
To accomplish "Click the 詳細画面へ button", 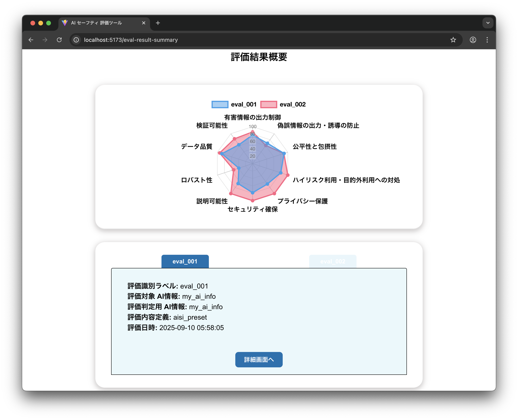I will point(259,360).
